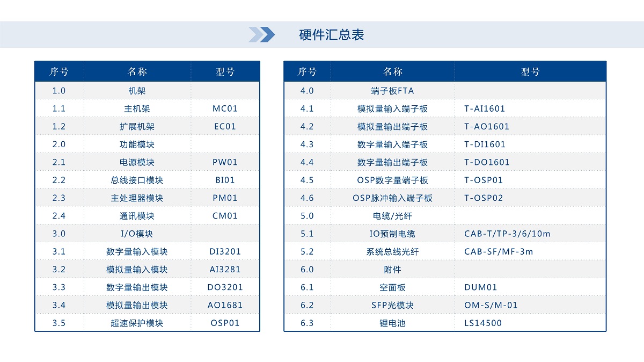Click the 扩展机架 name cell
Screen dimensions: 644x362
click(137, 127)
